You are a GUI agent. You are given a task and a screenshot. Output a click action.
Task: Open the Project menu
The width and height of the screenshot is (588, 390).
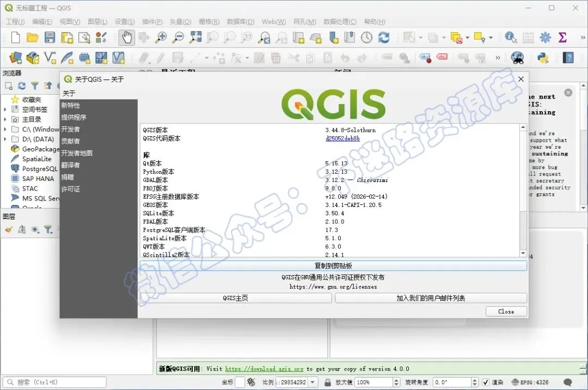pyautogui.click(x=15, y=22)
